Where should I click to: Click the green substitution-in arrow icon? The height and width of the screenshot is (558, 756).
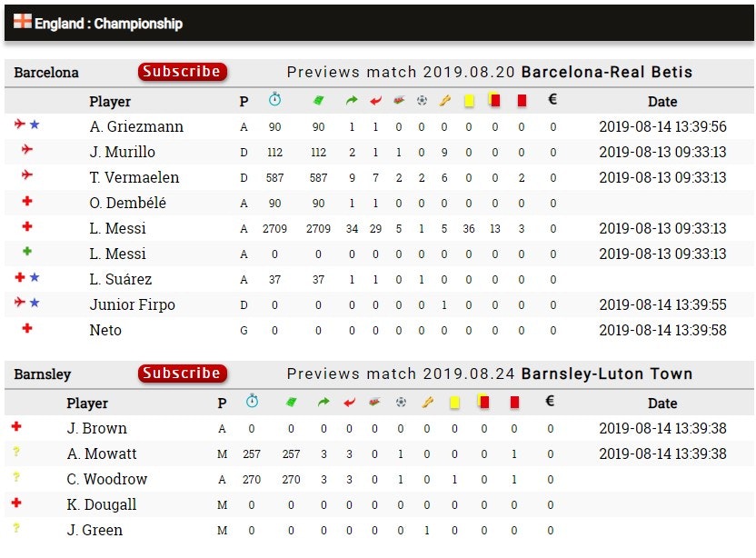point(352,102)
